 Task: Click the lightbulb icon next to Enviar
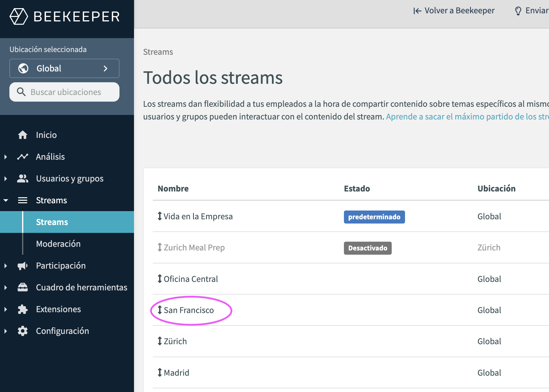518,11
